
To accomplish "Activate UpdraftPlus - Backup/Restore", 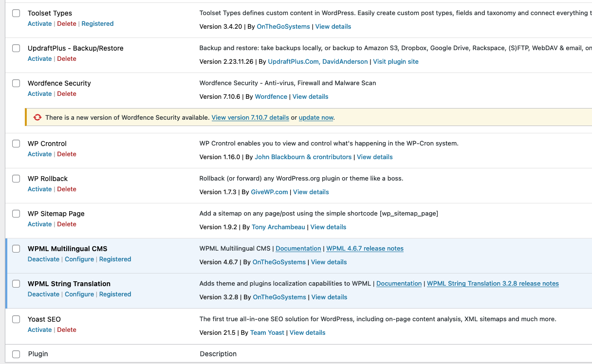I will [39, 58].
